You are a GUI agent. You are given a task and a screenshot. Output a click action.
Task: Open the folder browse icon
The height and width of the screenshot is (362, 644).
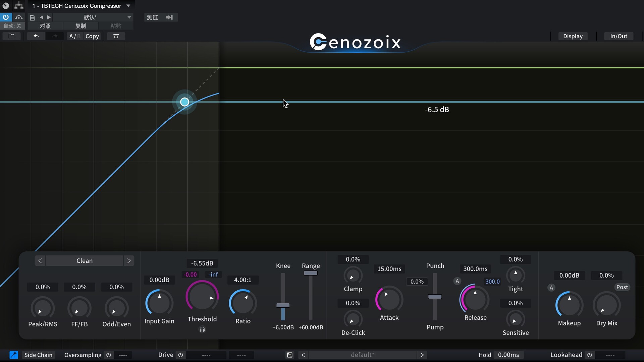(11, 36)
